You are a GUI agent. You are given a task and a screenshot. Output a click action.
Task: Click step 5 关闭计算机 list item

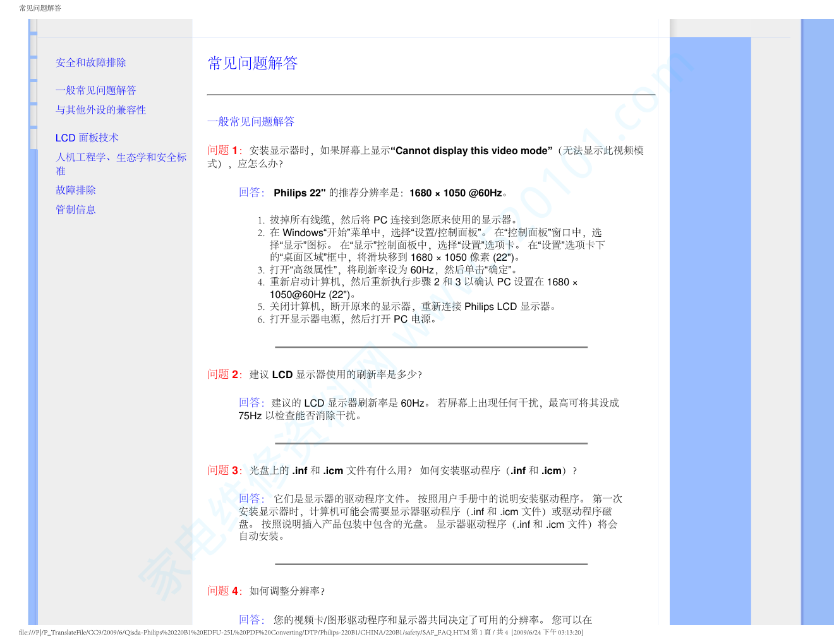click(409, 306)
